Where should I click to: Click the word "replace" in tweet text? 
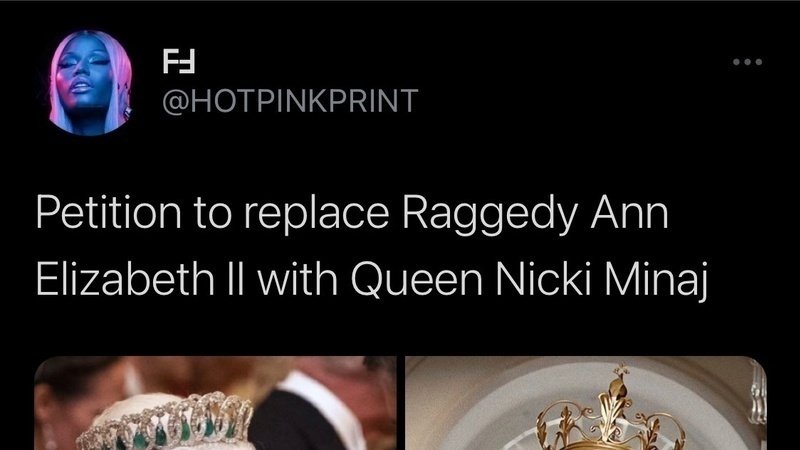pyautogui.click(x=316, y=216)
